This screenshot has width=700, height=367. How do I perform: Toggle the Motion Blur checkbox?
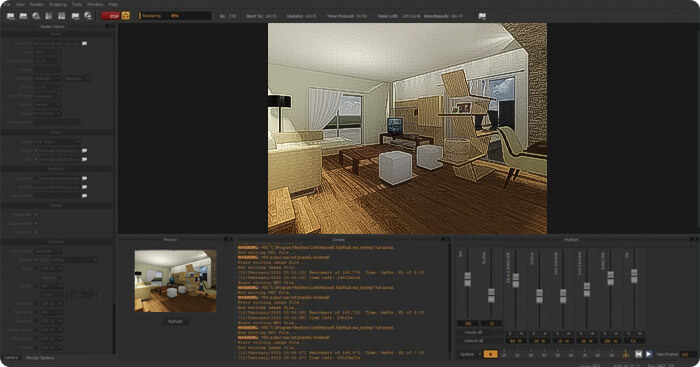point(36,215)
